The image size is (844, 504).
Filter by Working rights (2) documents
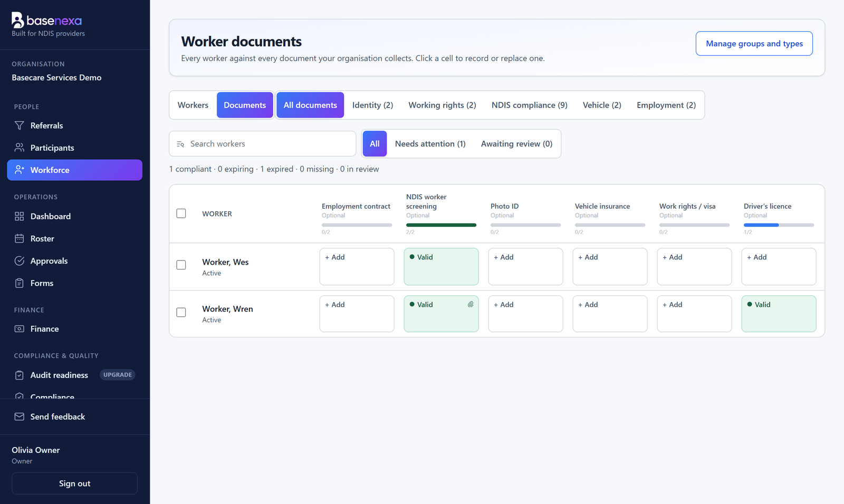click(442, 105)
